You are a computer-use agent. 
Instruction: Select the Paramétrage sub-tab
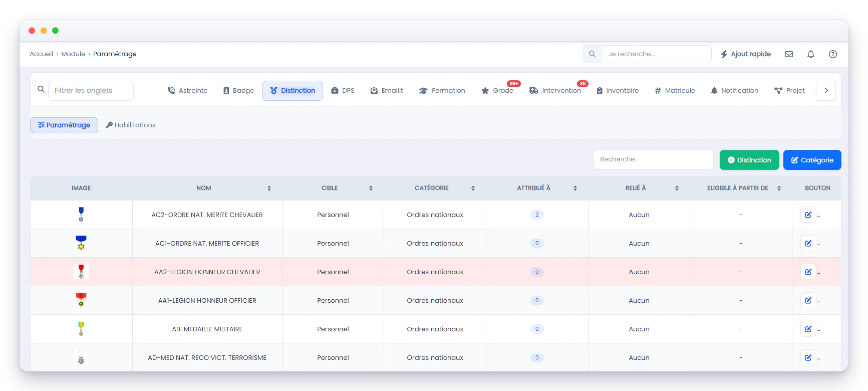pyautogui.click(x=64, y=125)
